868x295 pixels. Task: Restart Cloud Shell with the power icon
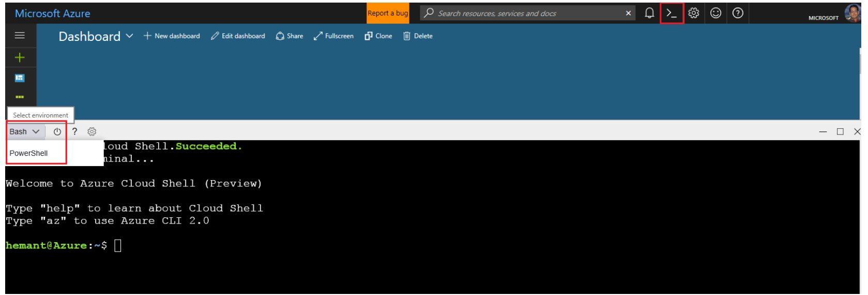click(57, 131)
